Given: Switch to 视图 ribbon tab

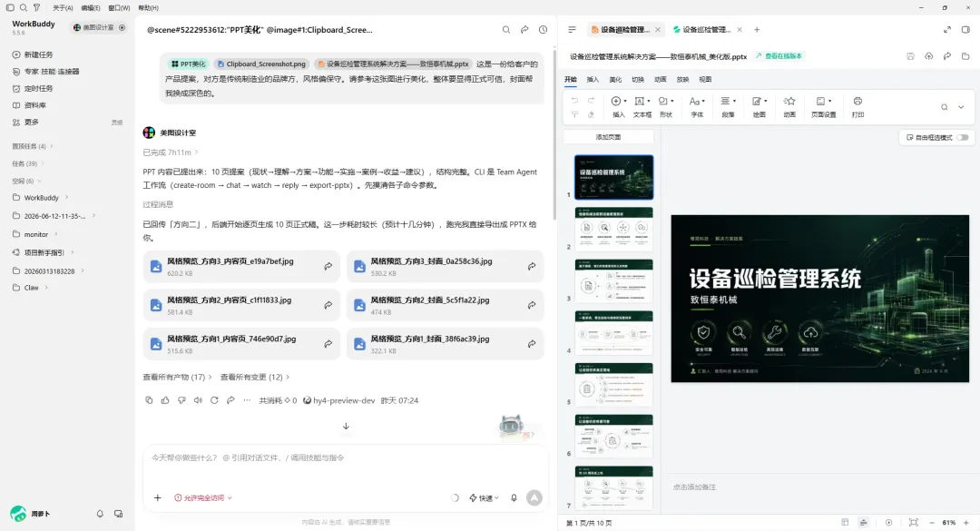Looking at the screenshot, I should point(706,80).
